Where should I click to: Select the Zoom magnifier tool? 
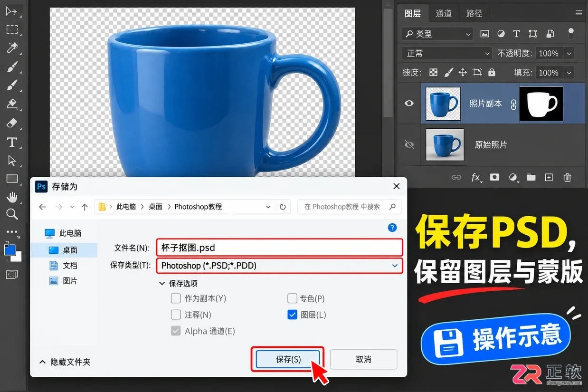(x=12, y=214)
